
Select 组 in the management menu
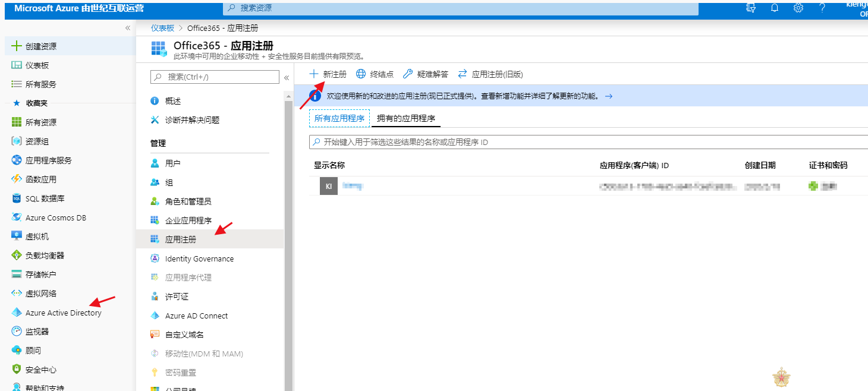point(169,182)
